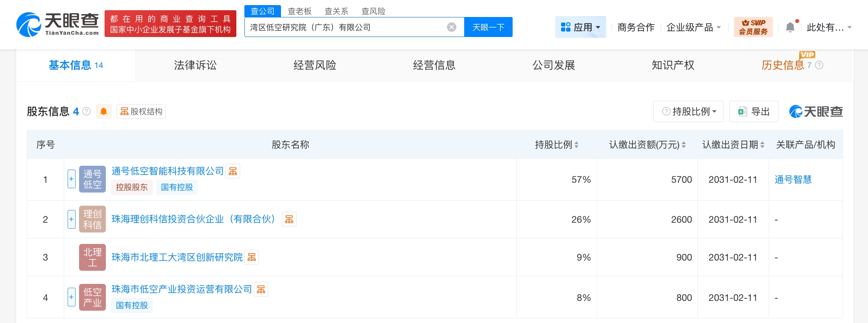Export shareholder table with 导出 button
This screenshot has height=323, width=868.
[754, 111]
